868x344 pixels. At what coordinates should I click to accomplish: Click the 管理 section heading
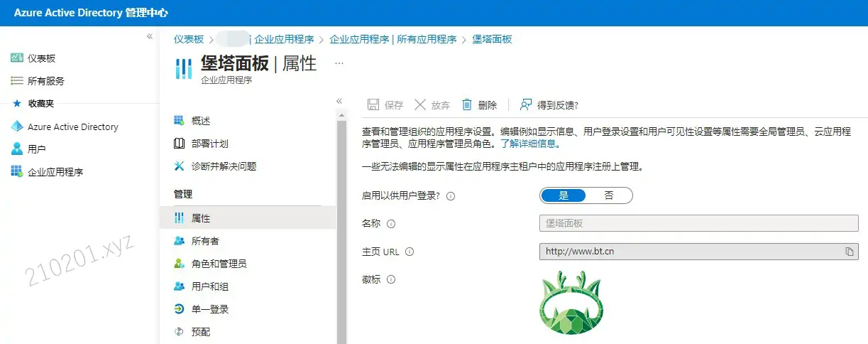pyautogui.click(x=183, y=193)
